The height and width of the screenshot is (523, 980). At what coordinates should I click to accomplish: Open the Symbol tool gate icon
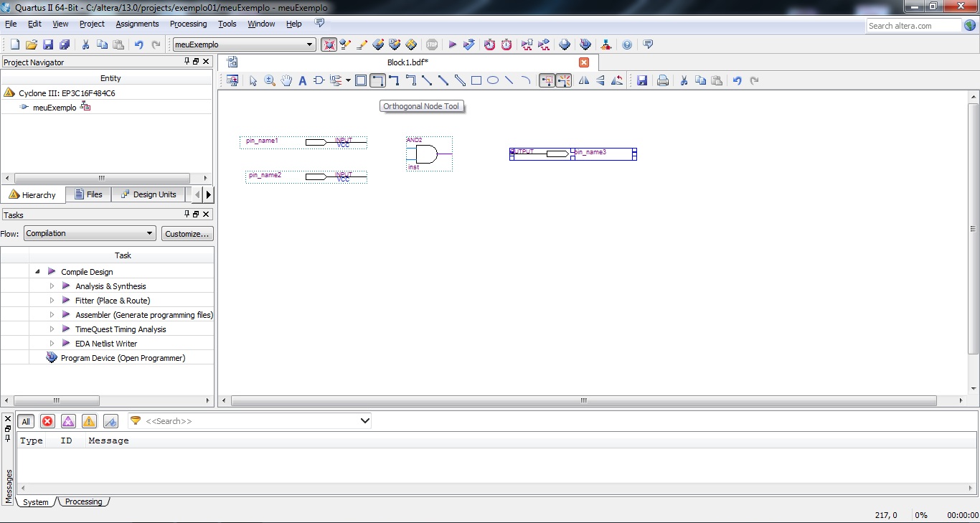click(319, 80)
